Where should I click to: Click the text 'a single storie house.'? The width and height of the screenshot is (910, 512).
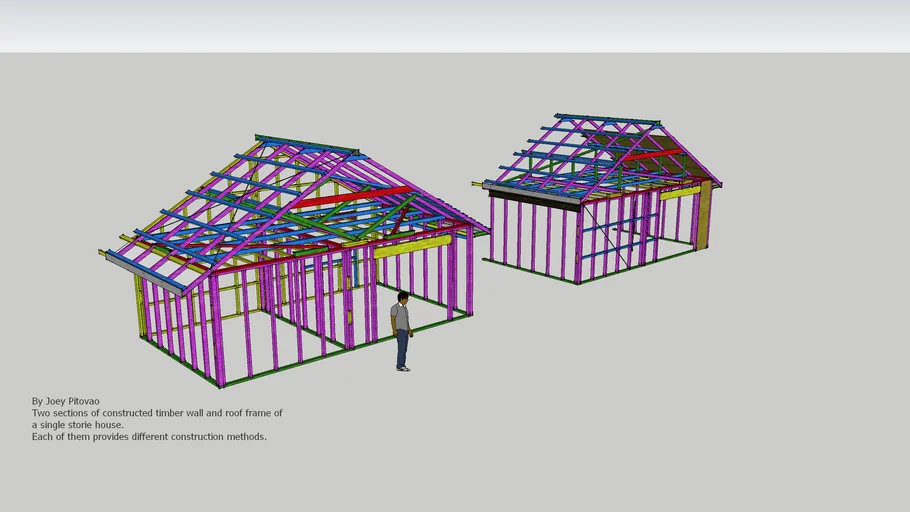[x=78, y=425]
